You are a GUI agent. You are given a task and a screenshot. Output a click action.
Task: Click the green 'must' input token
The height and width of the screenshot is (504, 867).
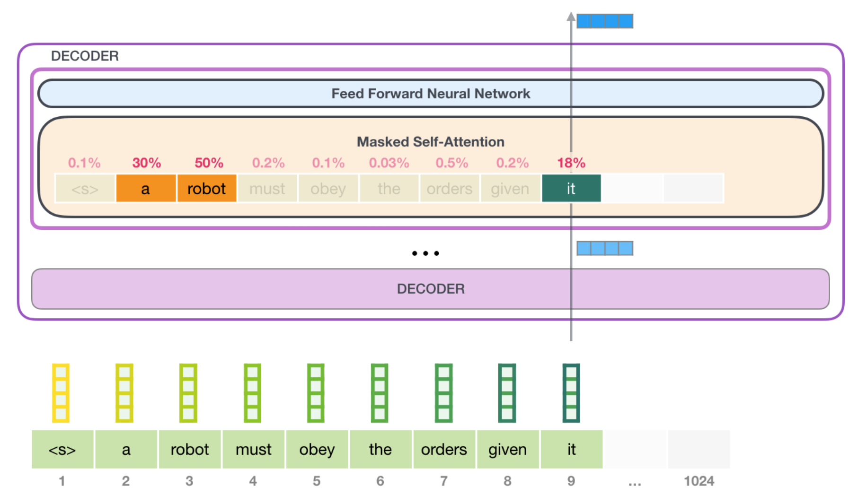point(253,449)
